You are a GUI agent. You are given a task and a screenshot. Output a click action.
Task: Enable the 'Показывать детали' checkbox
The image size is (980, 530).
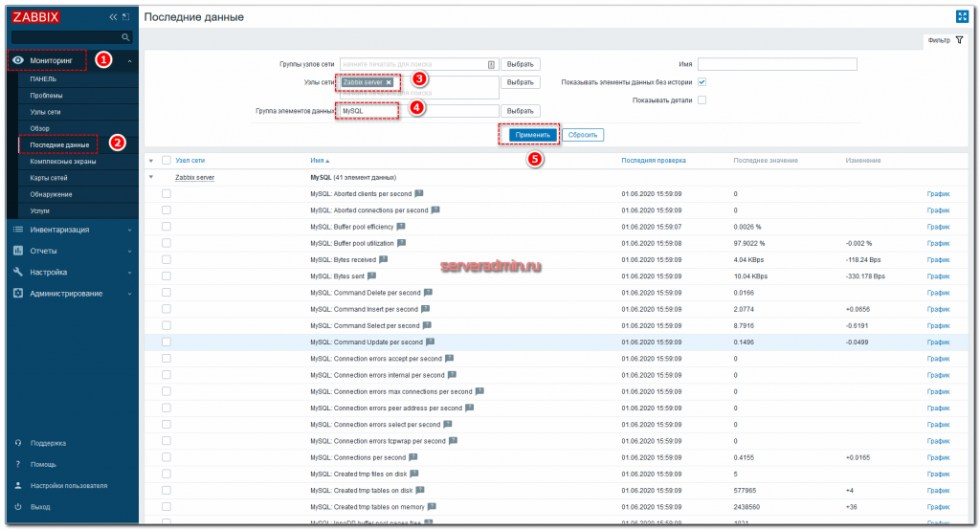tap(702, 99)
